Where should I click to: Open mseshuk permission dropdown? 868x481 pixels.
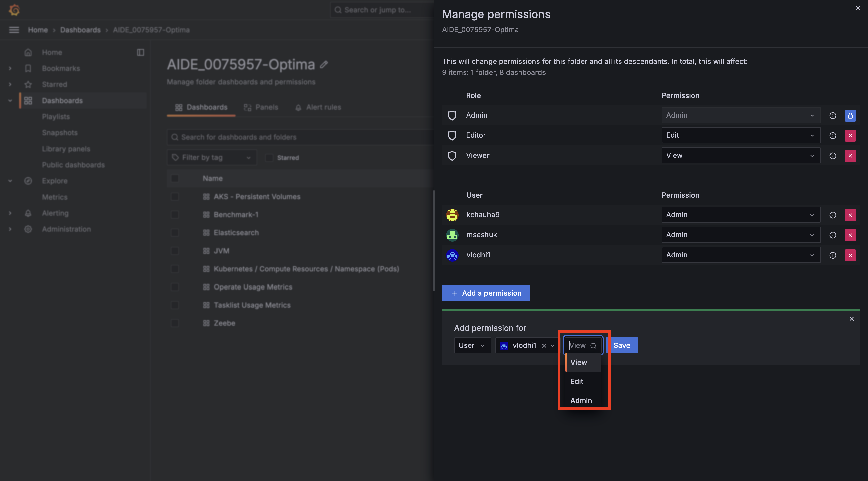(x=741, y=235)
